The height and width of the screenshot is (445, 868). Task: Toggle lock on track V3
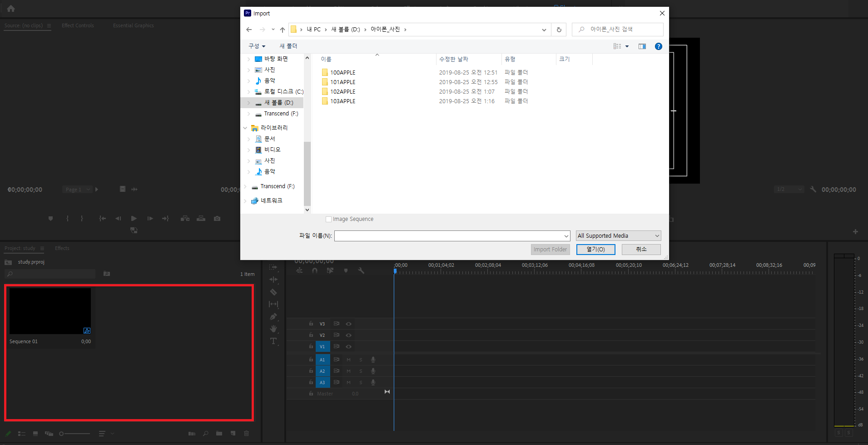point(311,324)
